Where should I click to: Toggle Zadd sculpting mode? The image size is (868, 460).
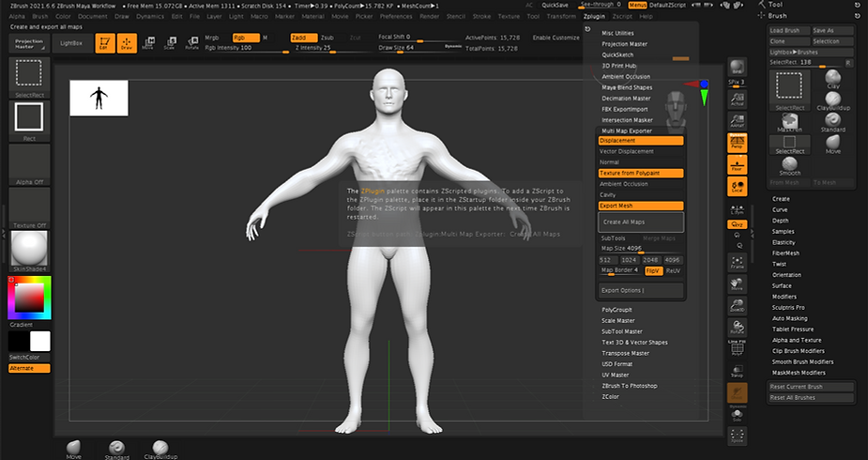click(304, 38)
